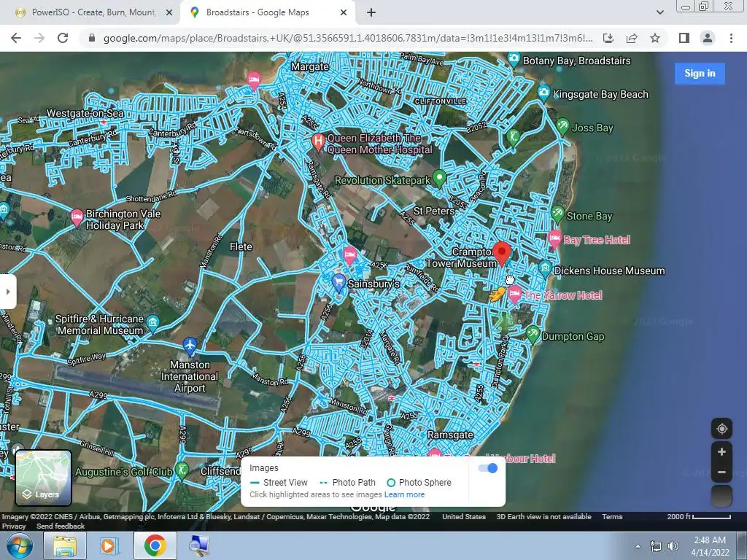Click the Sign in button
The height and width of the screenshot is (560, 747).
point(700,74)
